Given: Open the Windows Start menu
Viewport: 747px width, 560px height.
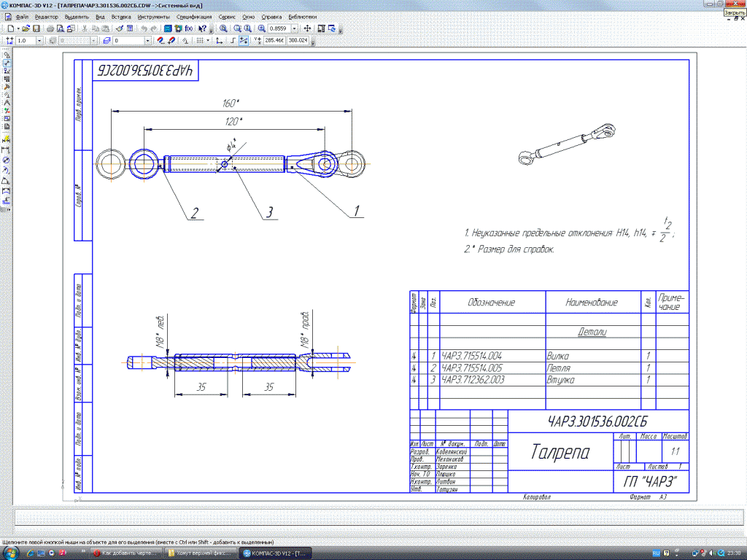Looking at the screenshot, I should click(x=9, y=553).
